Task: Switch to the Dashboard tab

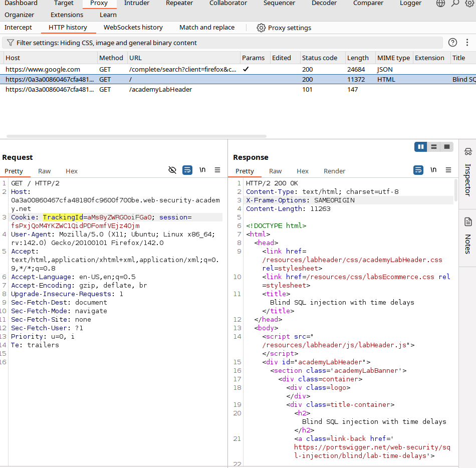Action: (x=21, y=4)
